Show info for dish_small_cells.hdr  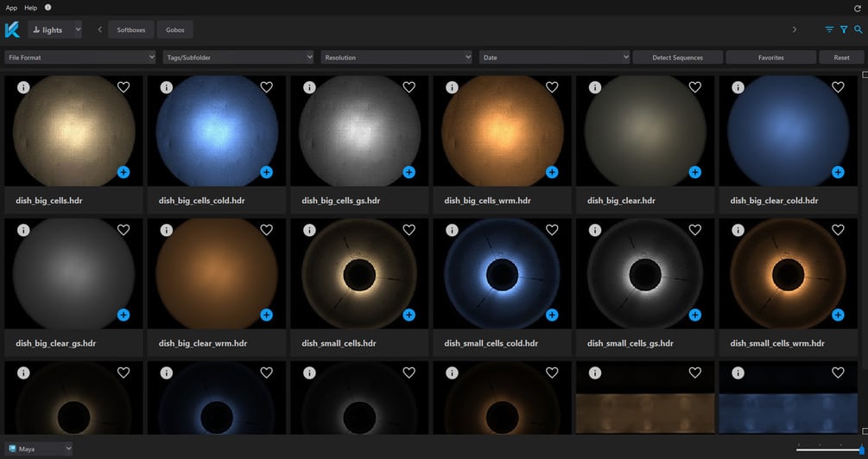pos(309,230)
